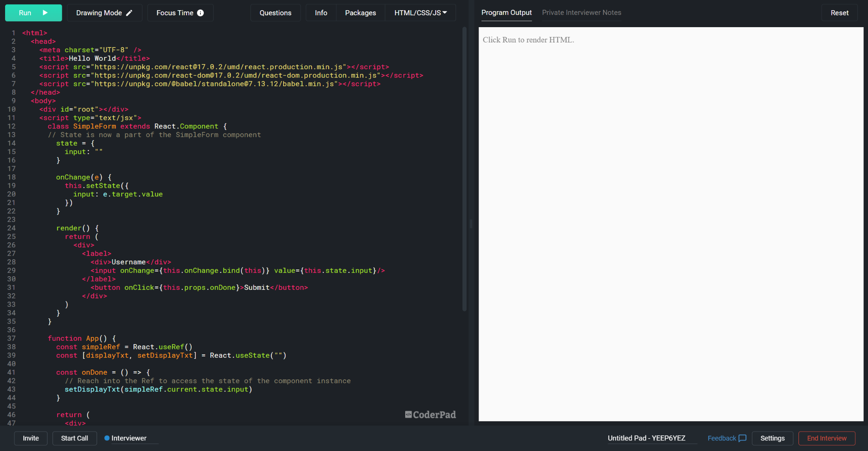The height and width of the screenshot is (451, 868).
Task: Expand the HTML/CSS/JS language dropdown
Action: coord(420,13)
